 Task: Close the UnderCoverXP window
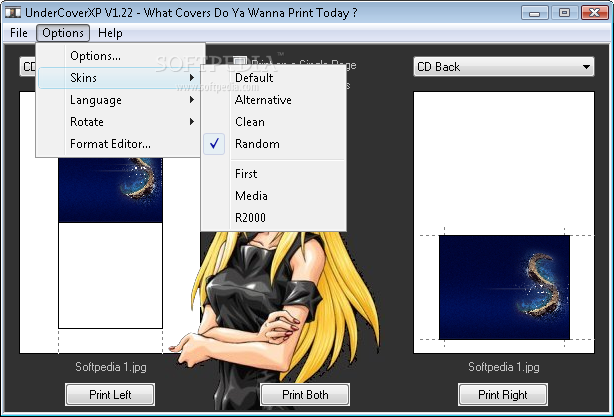594,13
